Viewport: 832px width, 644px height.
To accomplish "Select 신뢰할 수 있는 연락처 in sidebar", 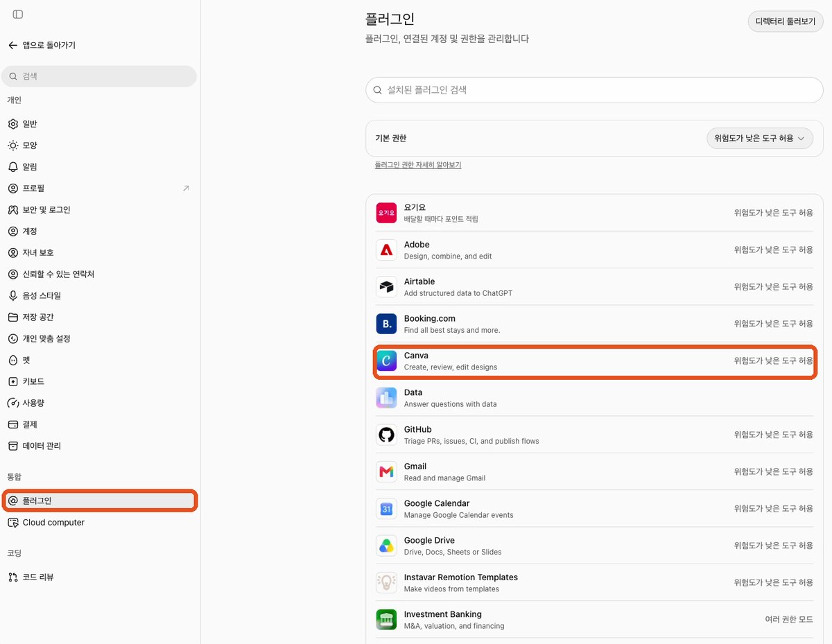I will tap(100, 275).
